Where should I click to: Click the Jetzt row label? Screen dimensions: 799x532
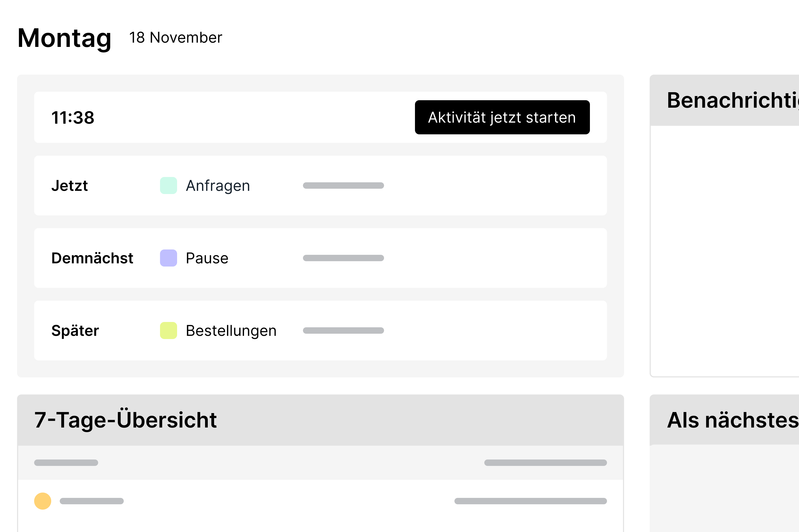tap(70, 186)
